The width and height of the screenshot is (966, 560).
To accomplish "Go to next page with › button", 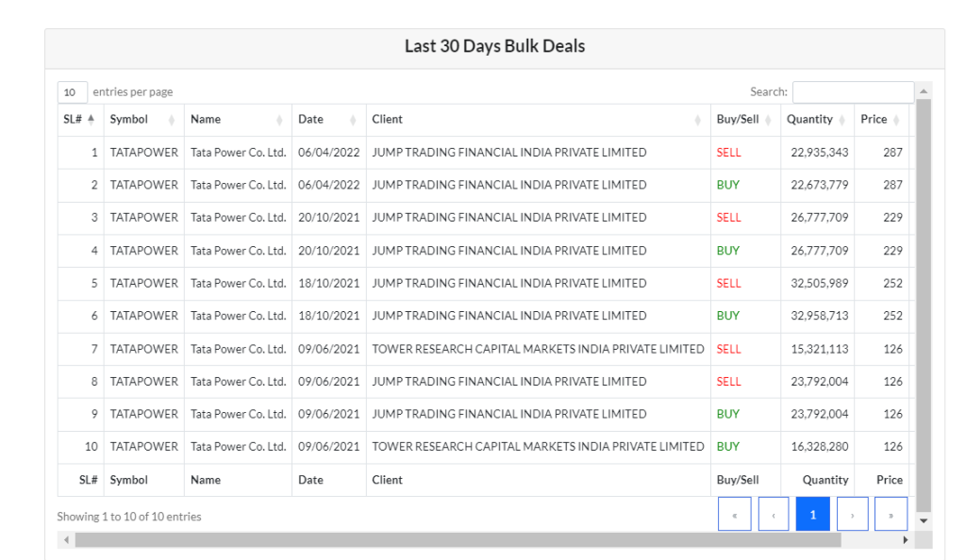I will [x=853, y=514].
